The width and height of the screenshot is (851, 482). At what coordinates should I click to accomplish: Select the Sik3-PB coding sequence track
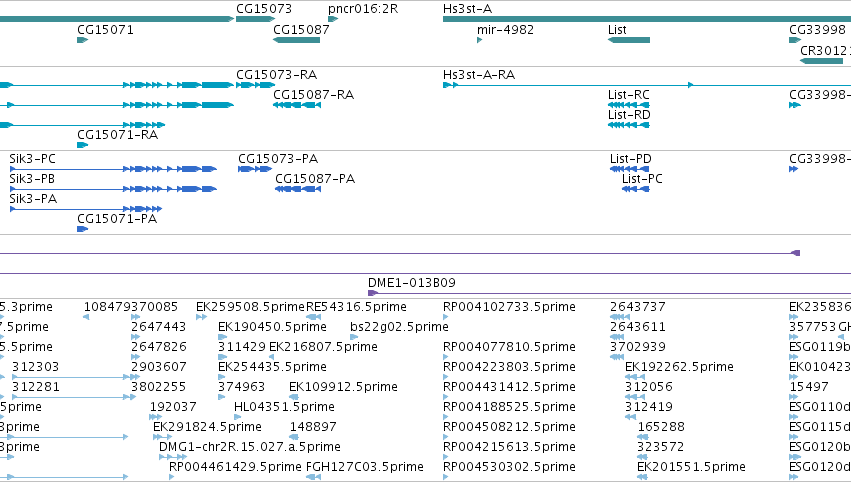click(113, 189)
